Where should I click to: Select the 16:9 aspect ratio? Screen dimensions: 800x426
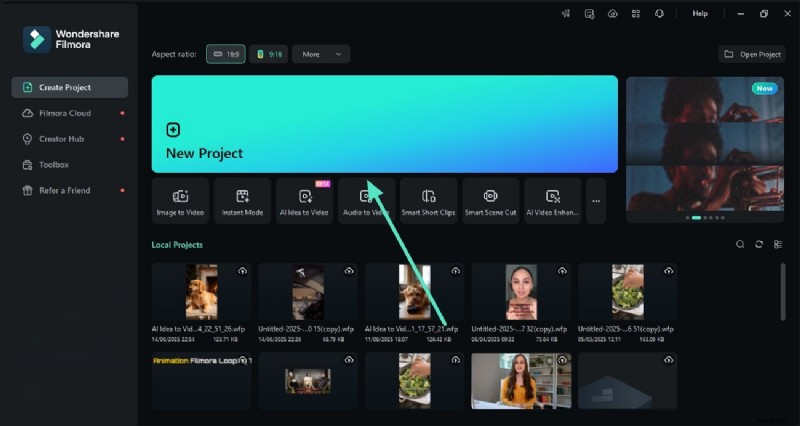point(226,54)
